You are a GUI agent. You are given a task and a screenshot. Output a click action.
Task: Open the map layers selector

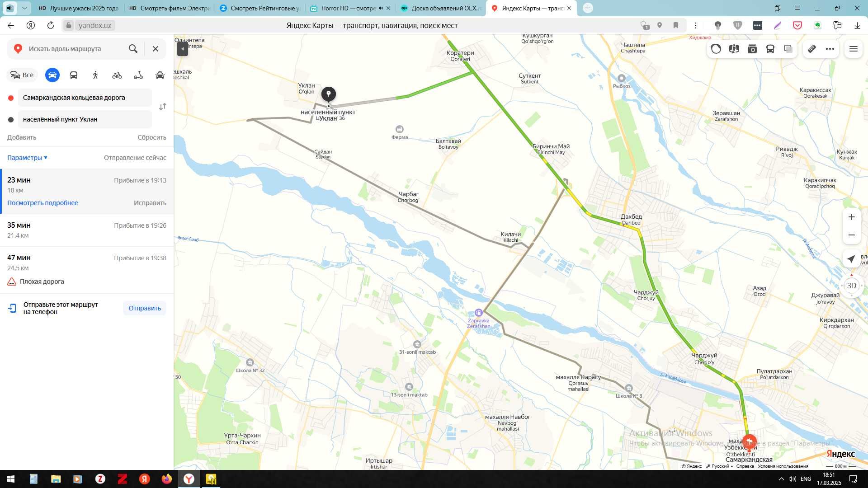(x=788, y=49)
